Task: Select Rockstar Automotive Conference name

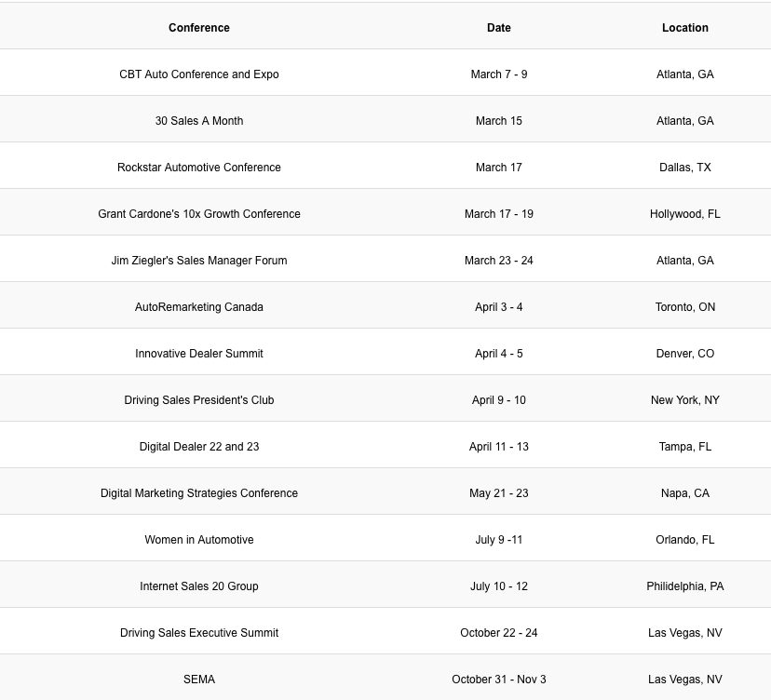Action: [x=199, y=168]
